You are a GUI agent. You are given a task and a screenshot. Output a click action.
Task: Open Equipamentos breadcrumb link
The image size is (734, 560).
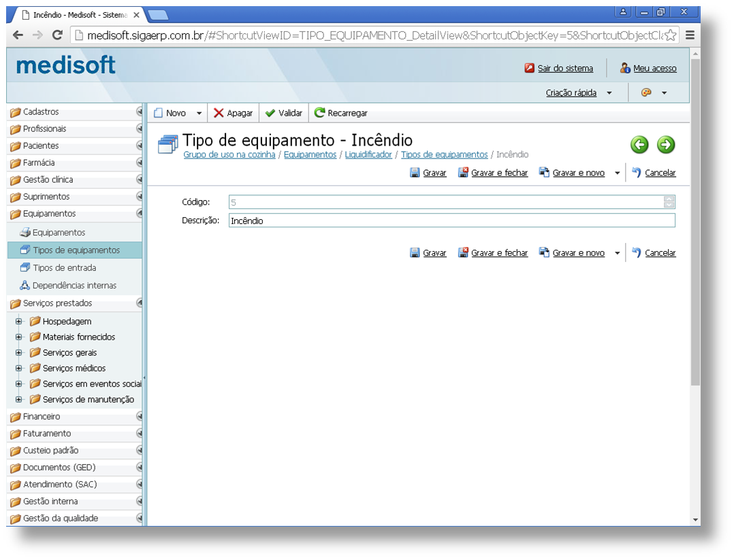[310, 154]
